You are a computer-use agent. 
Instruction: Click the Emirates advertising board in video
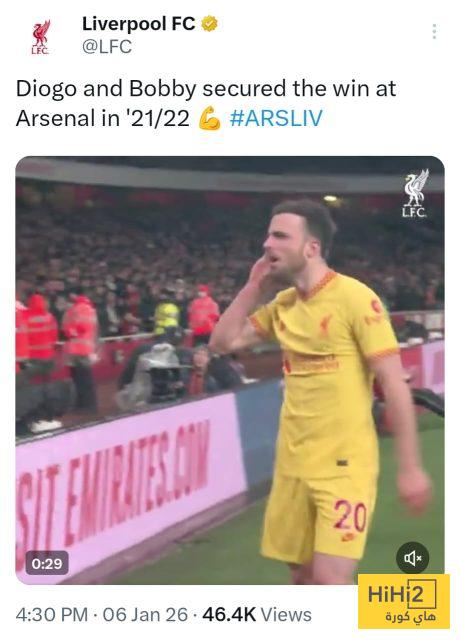131,486
